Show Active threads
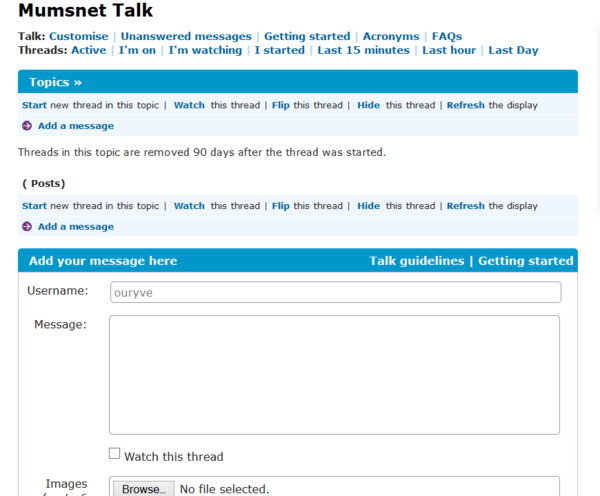The height and width of the screenshot is (496, 600). [89, 50]
